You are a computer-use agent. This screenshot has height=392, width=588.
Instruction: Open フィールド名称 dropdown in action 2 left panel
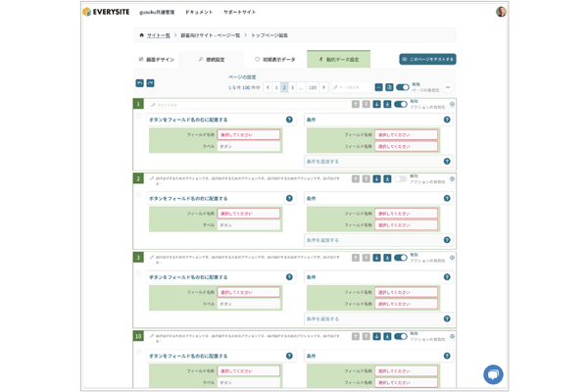point(248,213)
